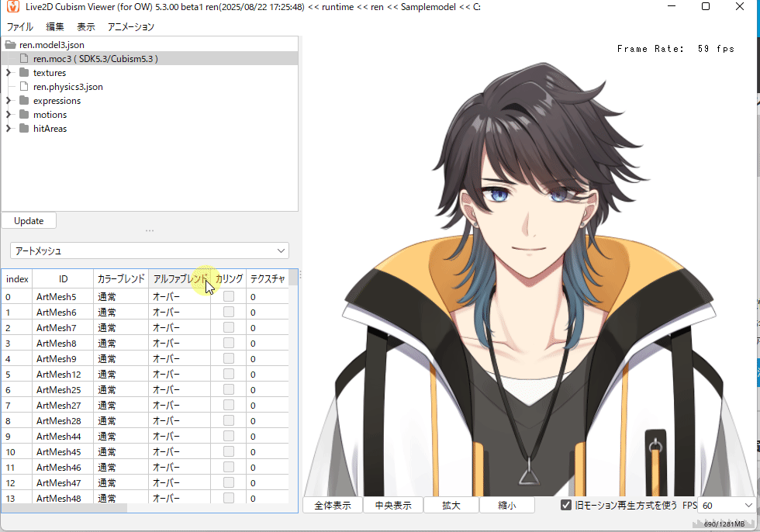Open the アートメッシュ dropdown
Viewport: 760px width, 532px height.
(x=149, y=250)
